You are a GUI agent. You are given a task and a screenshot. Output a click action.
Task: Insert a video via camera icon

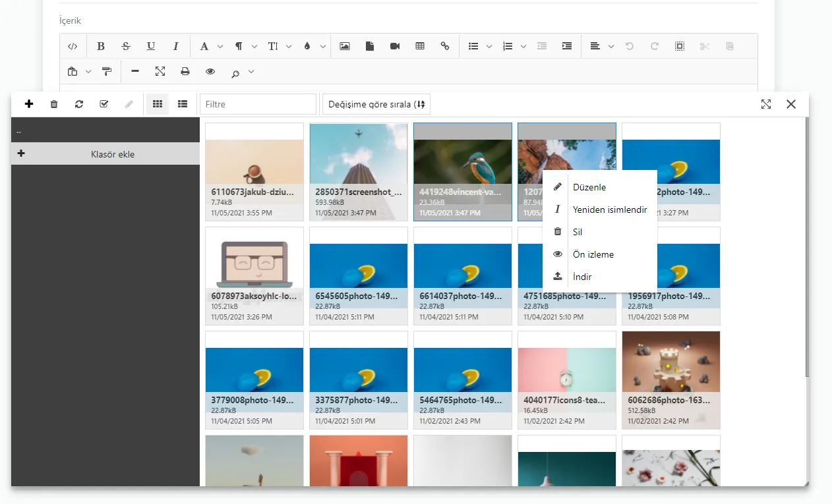coord(395,46)
